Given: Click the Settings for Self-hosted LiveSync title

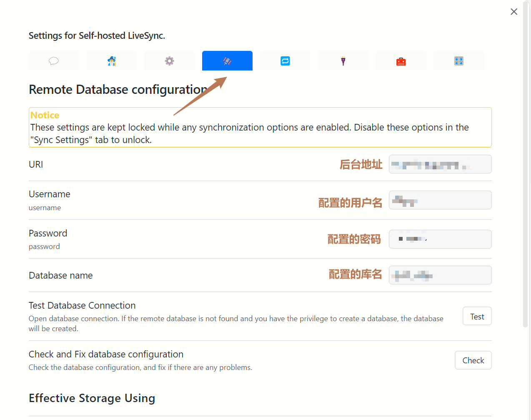Looking at the screenshot, I should click(x=97, y=36).
